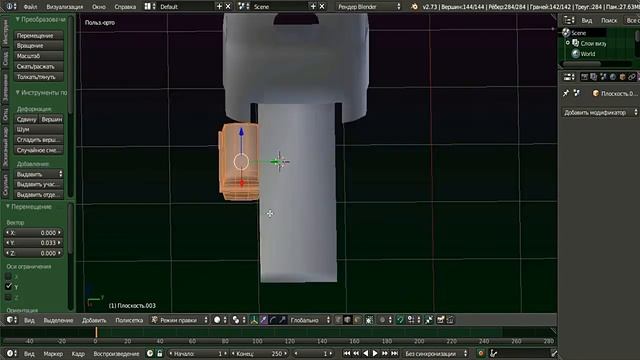Click OpenGL render animation clapper icon
Screen dimensions: 640x360
(450, 320)
